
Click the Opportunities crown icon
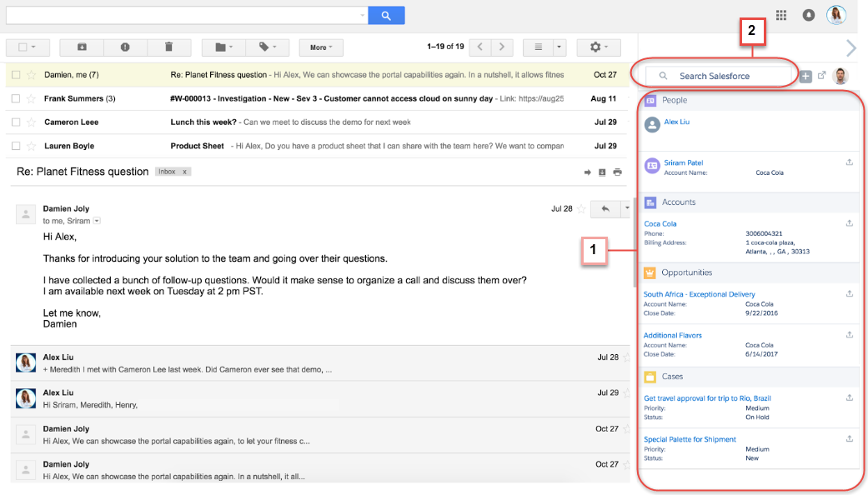tap(650, 272)
